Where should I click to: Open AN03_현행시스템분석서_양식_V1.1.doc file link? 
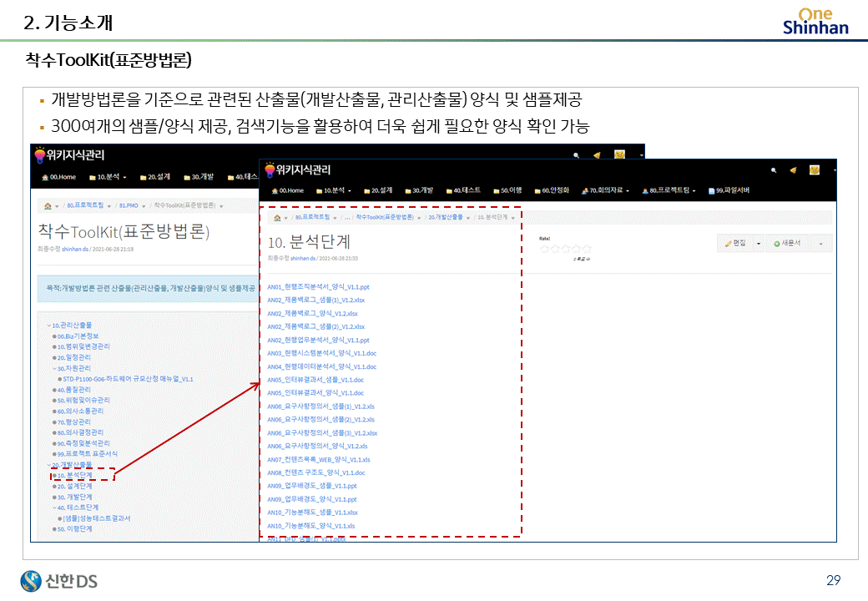click(321, 354)
